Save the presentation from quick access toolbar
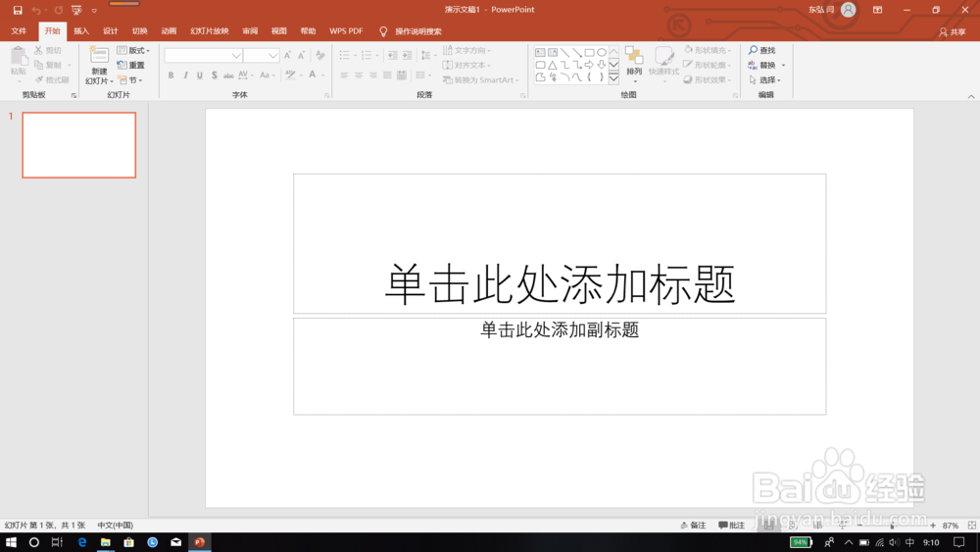This screenshot has height=552, width=980. pyautogui.click(x=18, y=10)
